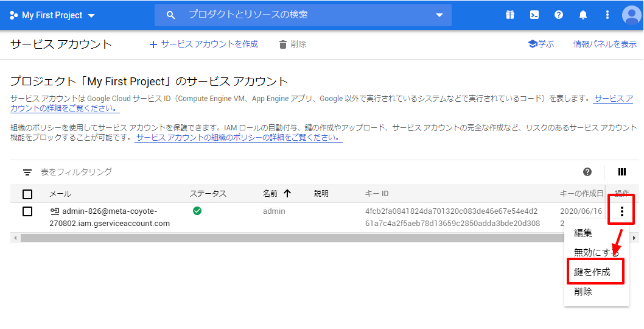Screen dimensions: 644x329
Task: Open the user account avatar
Action: tap(632, 15)
